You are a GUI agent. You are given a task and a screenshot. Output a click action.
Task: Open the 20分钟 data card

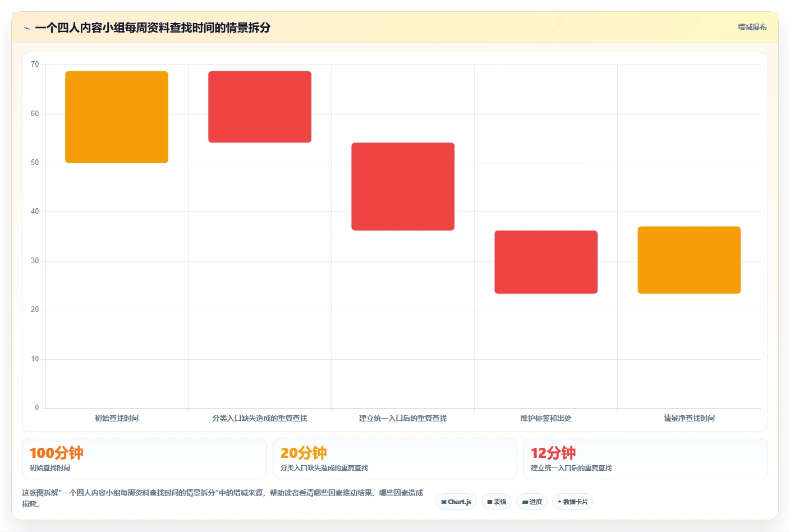pos(395,458)
